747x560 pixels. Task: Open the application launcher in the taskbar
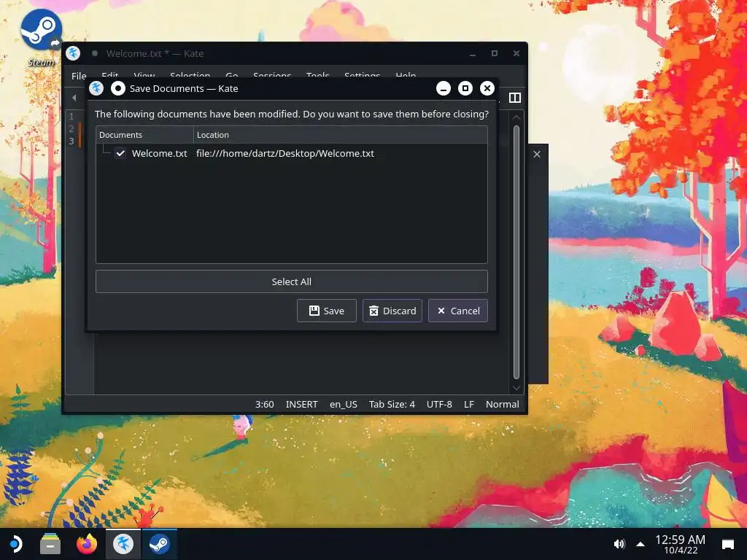[x=15, y=544]
